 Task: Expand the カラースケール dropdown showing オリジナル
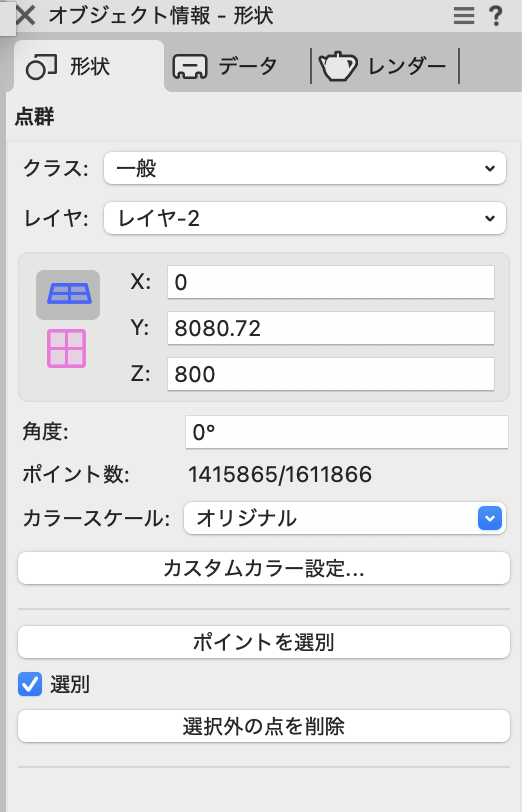(x=345, y=518)
